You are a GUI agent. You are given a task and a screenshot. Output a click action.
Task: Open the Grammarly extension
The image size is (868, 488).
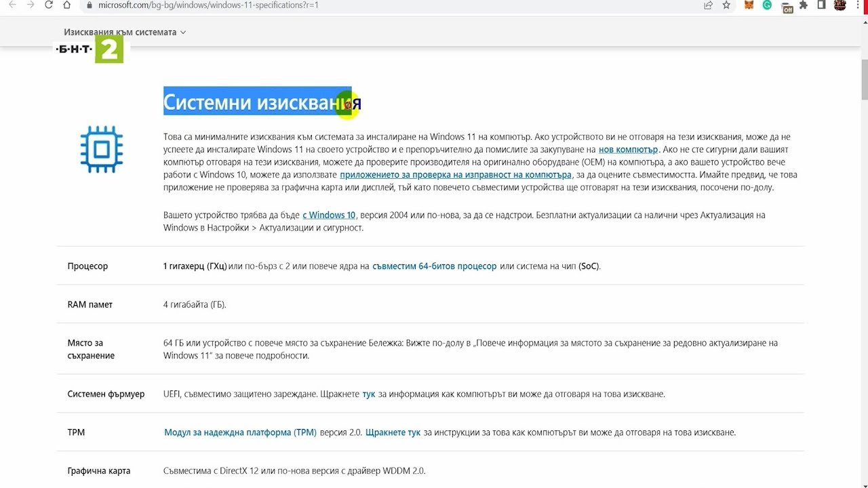pyautogui.click(x=767, y=5)
